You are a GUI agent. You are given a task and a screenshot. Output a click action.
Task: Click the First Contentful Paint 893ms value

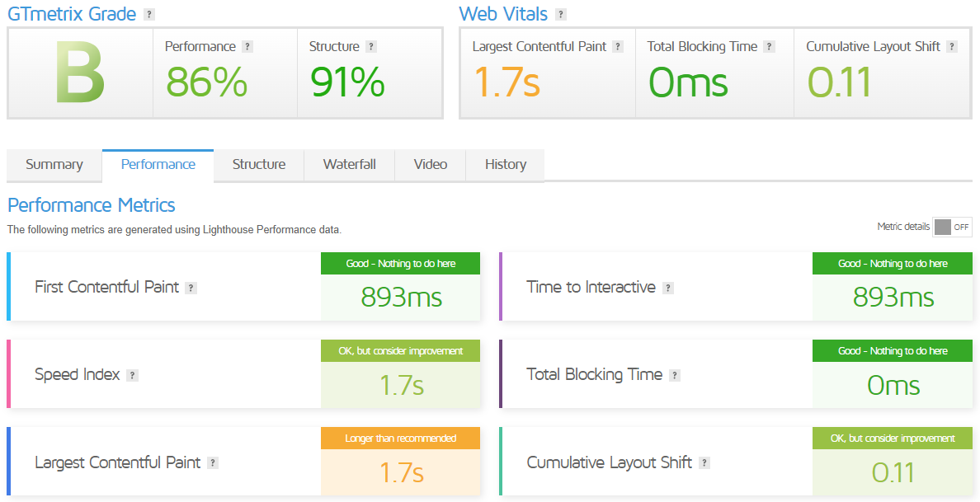tap(401, 298)
